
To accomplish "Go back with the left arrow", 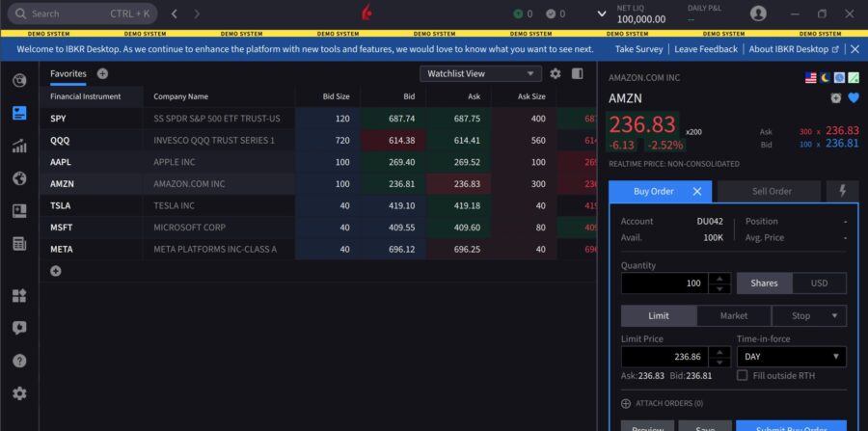I will [x=174, y=13].
